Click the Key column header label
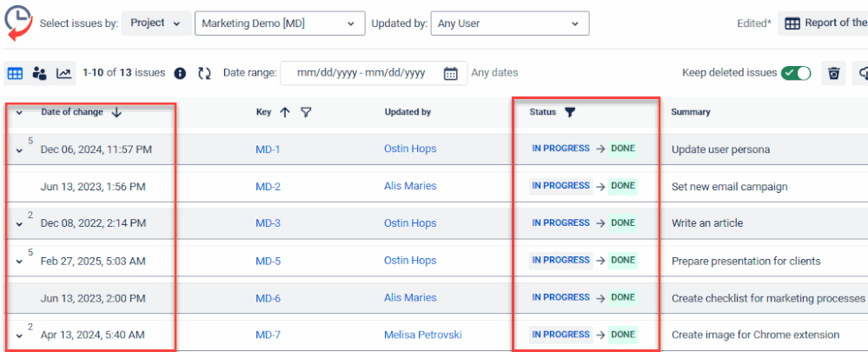This screenshot has height=352, width=868. tap(264, 112)
